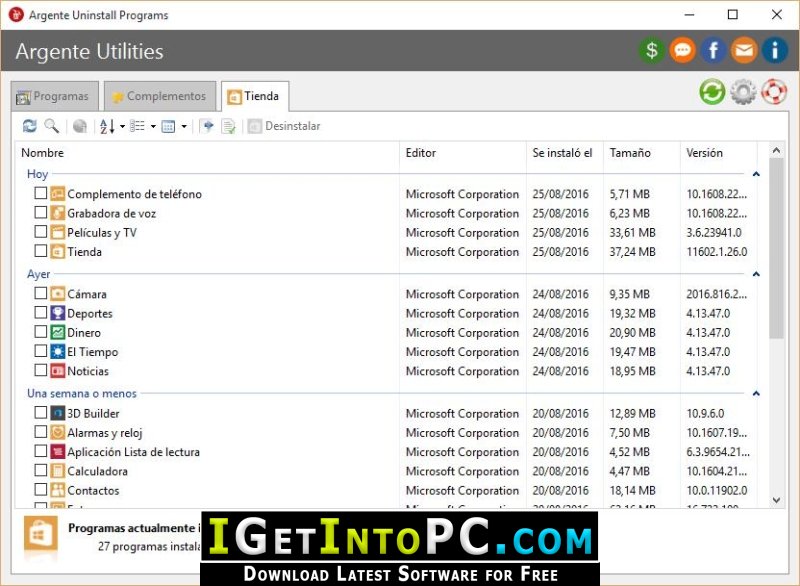Select the Alarmas y reloj row
This screenshot has height=586, width=800.
coord(386,432)
